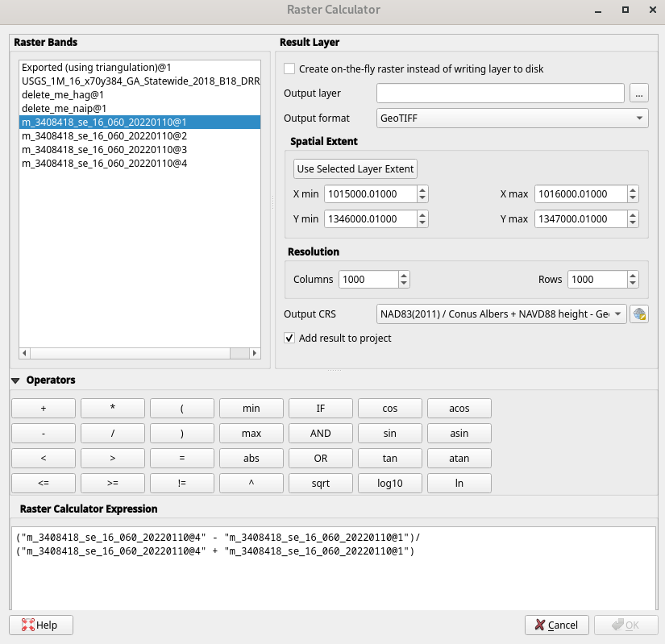The width and height of the screenshot is (665, 644).
Task: Focus the X min value field
Action: (x=371, y=193)
